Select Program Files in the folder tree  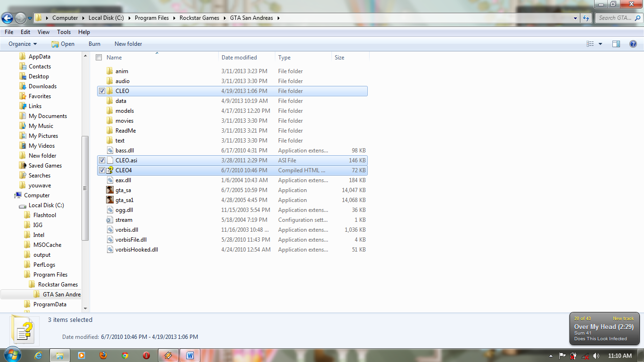pos(50,275)
